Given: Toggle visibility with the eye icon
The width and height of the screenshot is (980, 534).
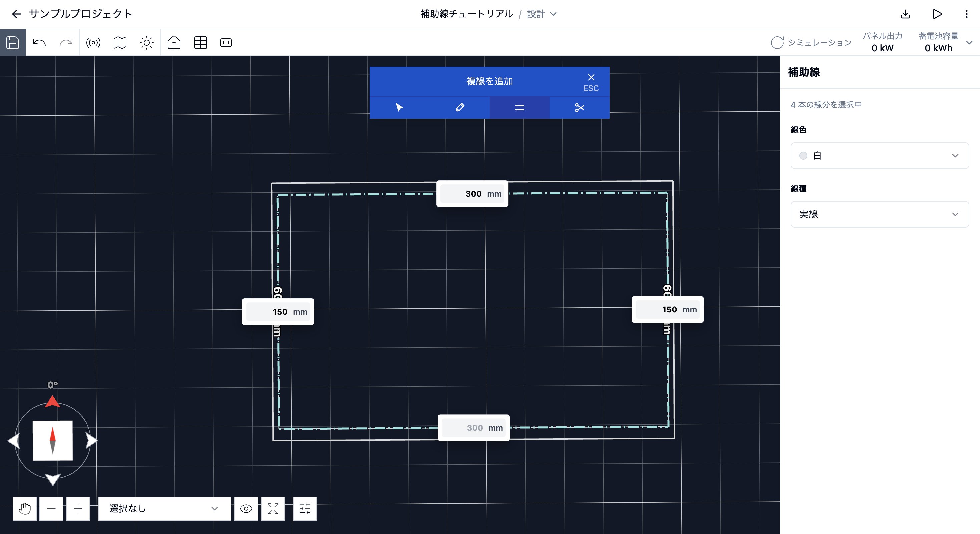Looking at the screenshot, I should (246, 508).
